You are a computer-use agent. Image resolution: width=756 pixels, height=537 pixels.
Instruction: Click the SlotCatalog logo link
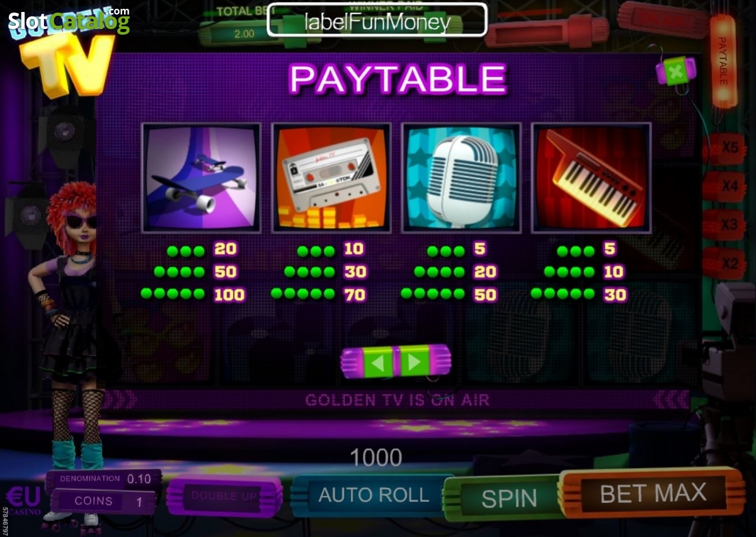point(68,21)
